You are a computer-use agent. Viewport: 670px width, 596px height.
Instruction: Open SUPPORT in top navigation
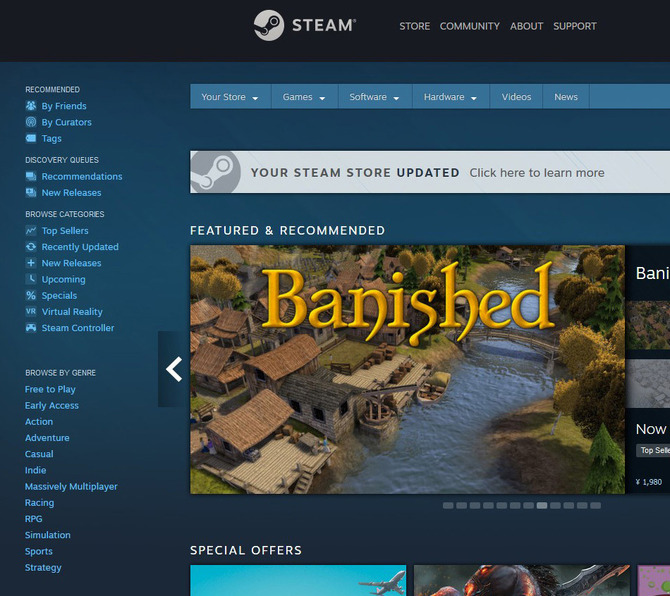point(575,26)
